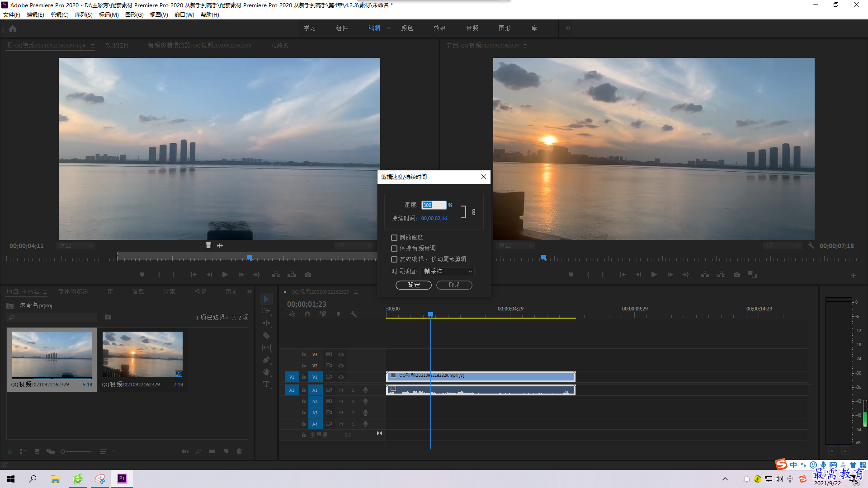Mute audio track A1
868x488 pixels.
[341, 390]
